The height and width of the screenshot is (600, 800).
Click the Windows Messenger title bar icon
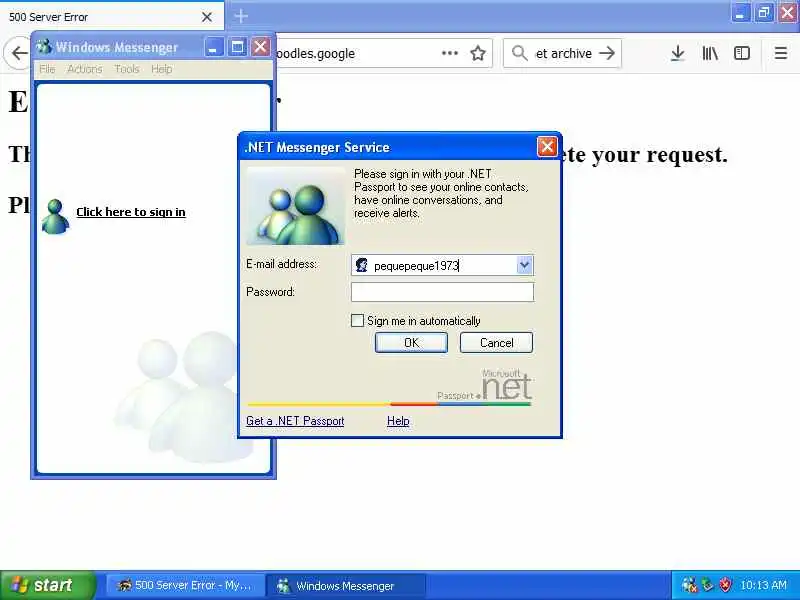44,47
